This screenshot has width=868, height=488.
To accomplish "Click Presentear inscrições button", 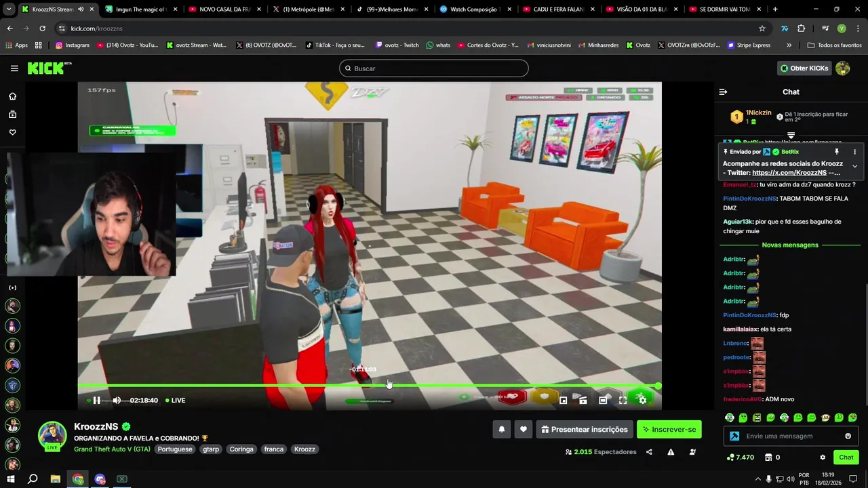I will tap(584, 429).
